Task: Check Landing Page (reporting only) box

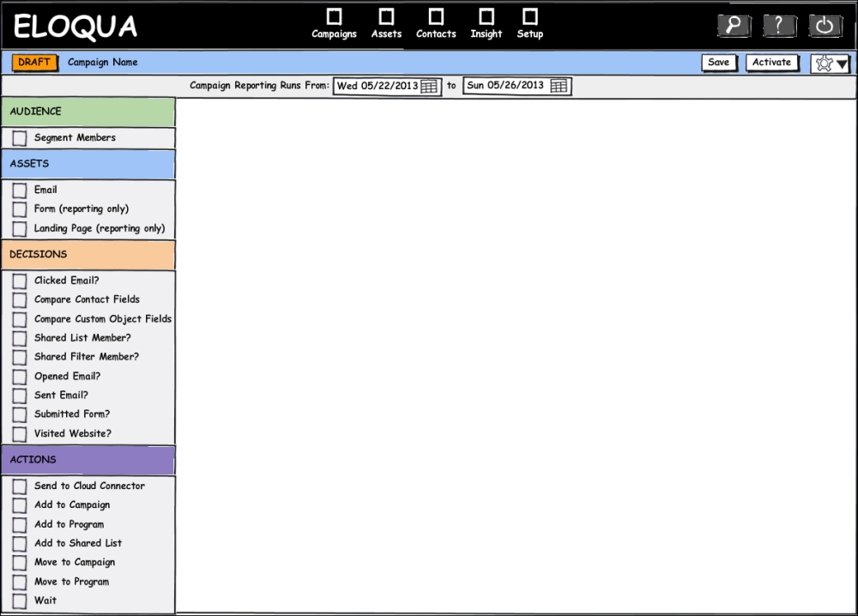Action: tap(20, 229)
